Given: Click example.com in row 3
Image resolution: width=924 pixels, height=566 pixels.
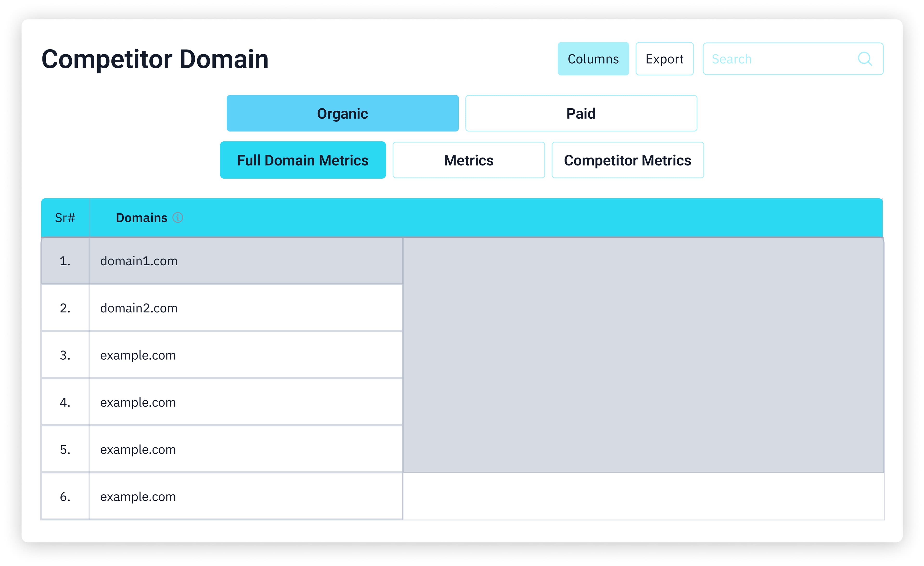Looking at the screenshot, I should (x=138, y=355).
